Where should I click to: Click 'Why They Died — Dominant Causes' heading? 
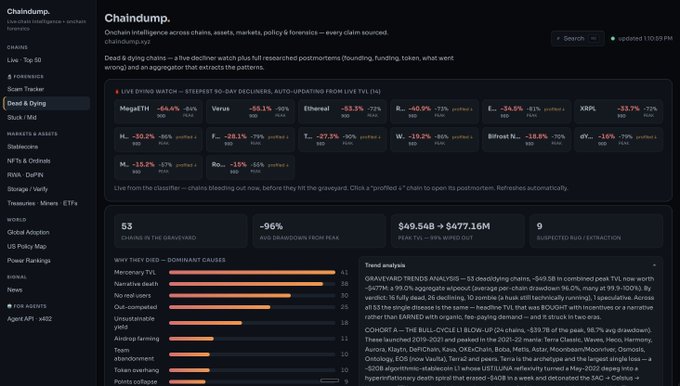pyautogui.click(x=170, y=260)
